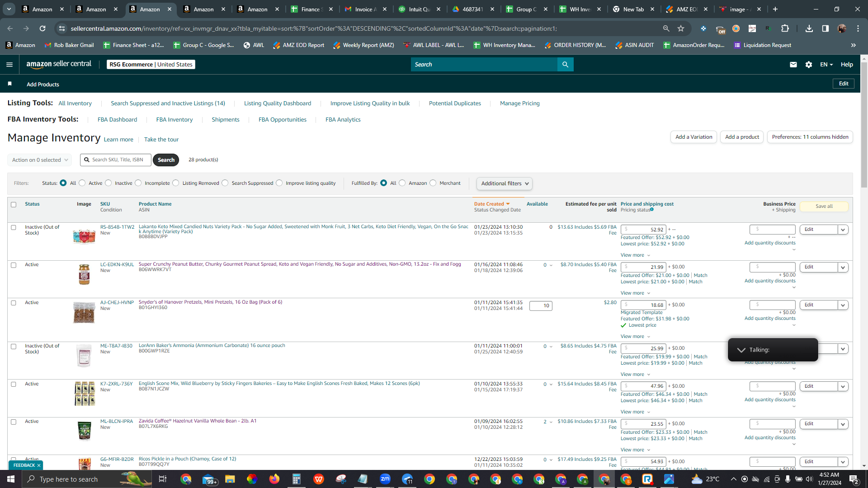This screenshot has height=488, width=868.
Task: Show more bookmarks with the chevron
Action: tap(854, 45)
